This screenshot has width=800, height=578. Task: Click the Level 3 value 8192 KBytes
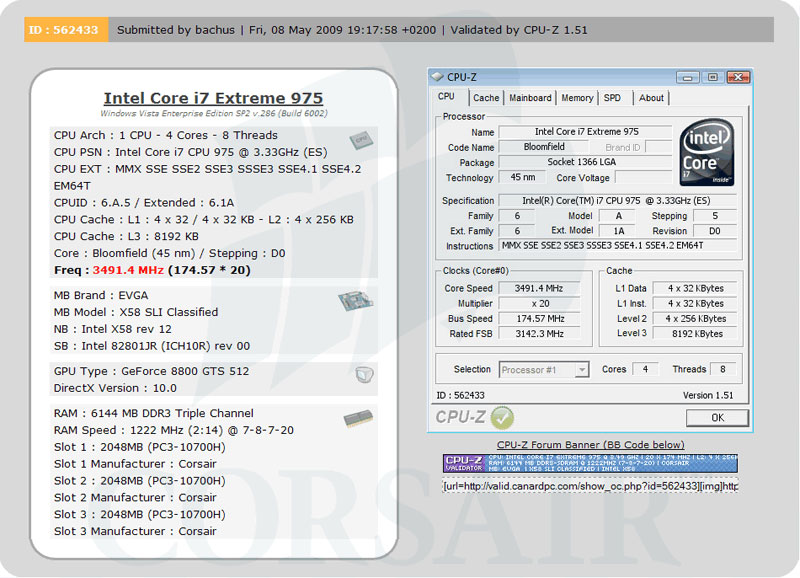[x=695, y=334]
